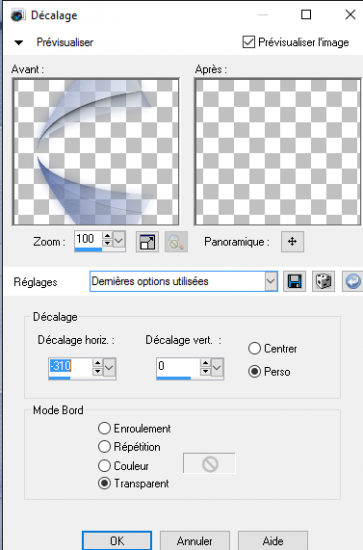Image resolution: width=363 pixels, height=550 pixels.
Task: Uncheck Prévisualiser l'image checkbox
Action: (248, 42)
